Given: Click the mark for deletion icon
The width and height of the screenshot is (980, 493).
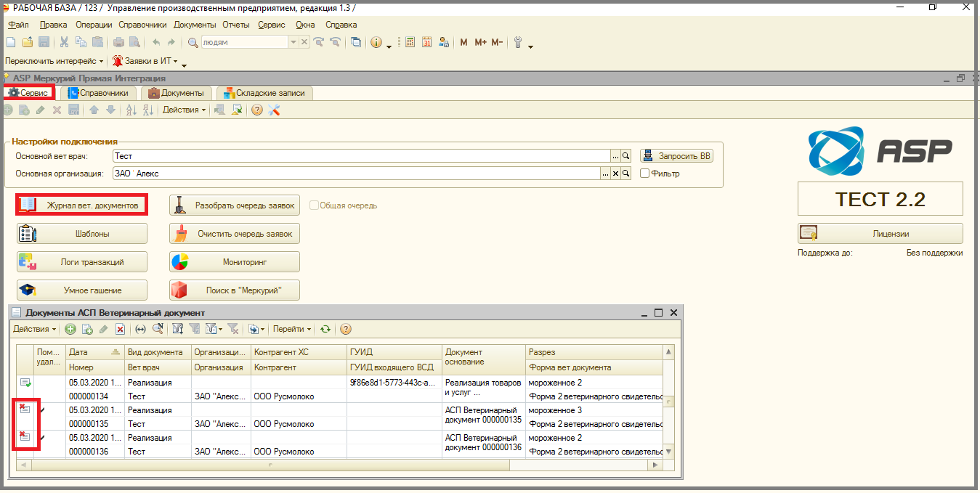Looking at the screenshot, I should (x=120, y=329).
